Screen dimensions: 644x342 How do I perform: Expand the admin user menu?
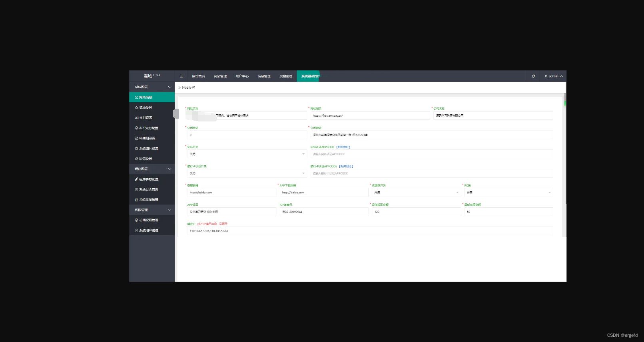point(553,76)
